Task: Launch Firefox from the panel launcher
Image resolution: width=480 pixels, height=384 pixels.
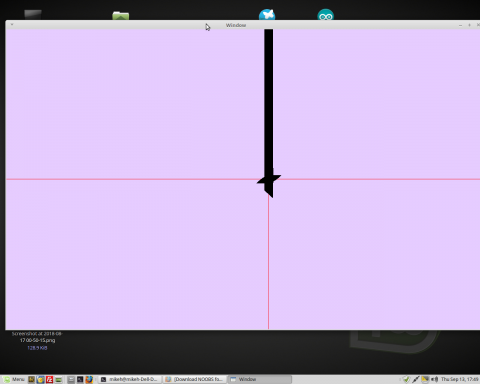Action: 89,379
